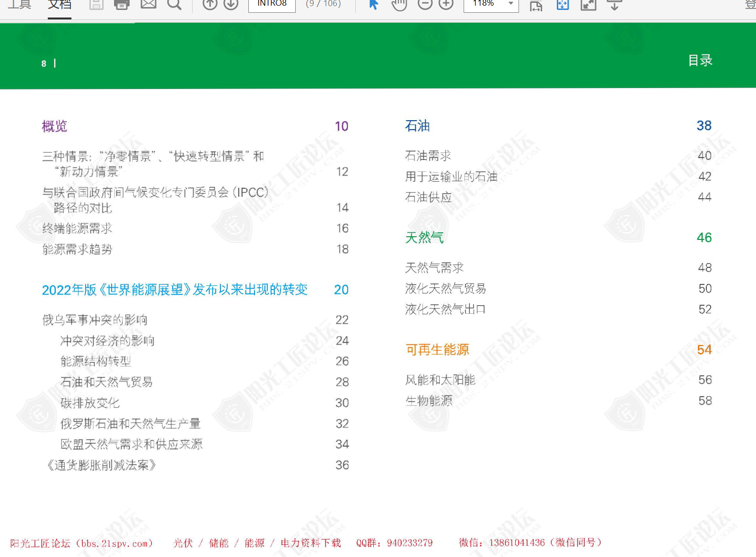This screenshot has width=756, height=557.
Task: Click page number 46 beside 天然气
Action: tap(704, 238)
